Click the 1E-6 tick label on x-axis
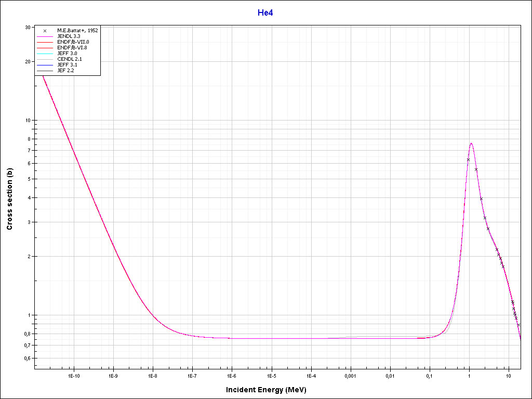Image resolution: width=532 pixels, height=399 pixels. [232, 375]
